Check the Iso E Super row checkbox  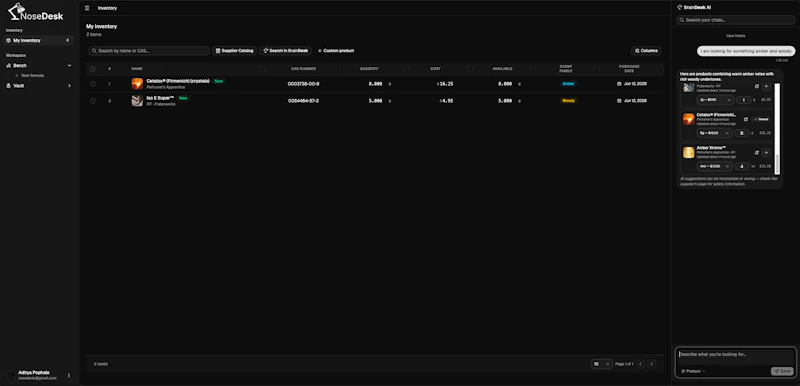coord(93,101)
